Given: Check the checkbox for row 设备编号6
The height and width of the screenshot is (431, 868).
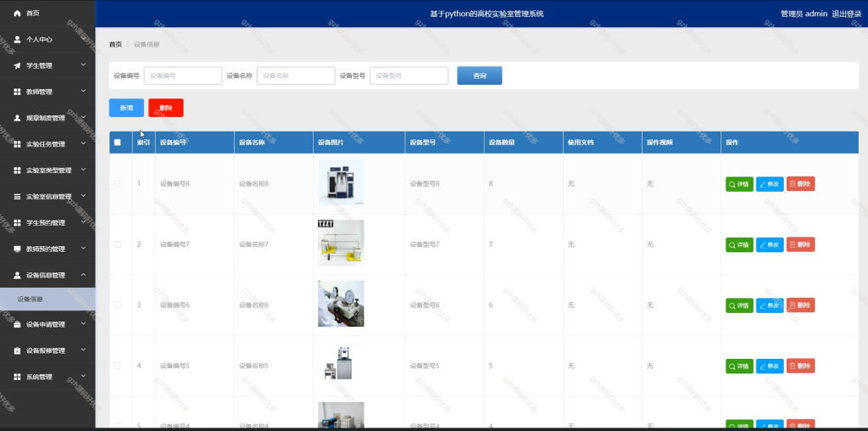Looking at the screenshot, I should [x=117, y=305].
